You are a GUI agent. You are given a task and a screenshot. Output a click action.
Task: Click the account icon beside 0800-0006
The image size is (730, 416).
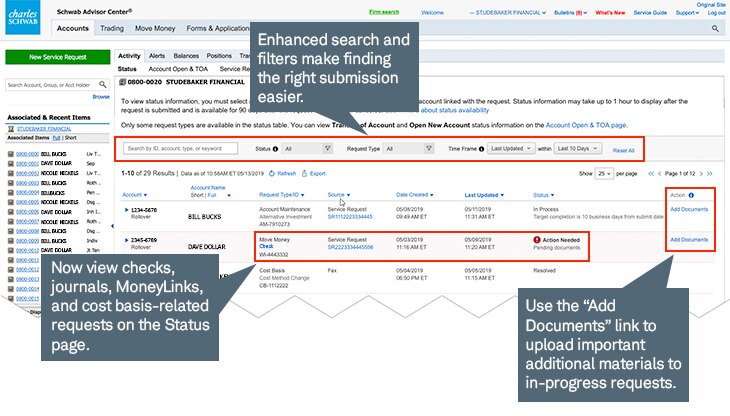pyautogui.click(x=11, y=212)
